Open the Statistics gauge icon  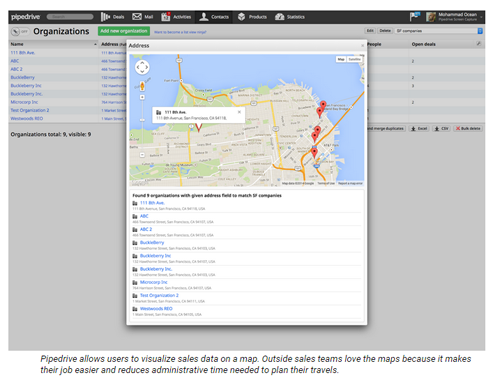pos(280,17)
